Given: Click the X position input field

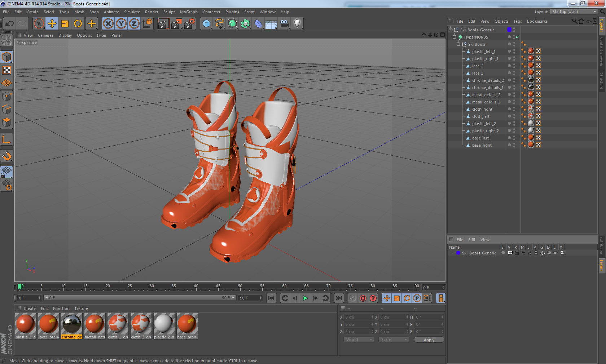Looking at the screenshot, I should (x=359, y=317).
